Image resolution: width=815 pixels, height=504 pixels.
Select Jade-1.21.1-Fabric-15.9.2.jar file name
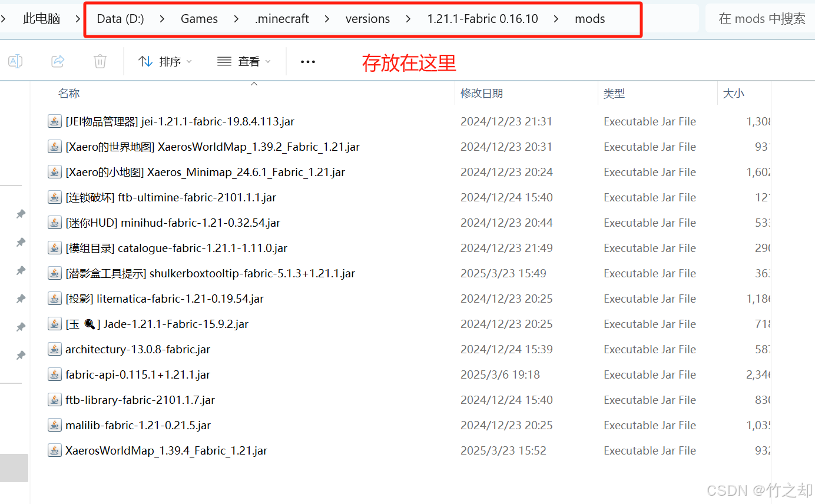157,324
